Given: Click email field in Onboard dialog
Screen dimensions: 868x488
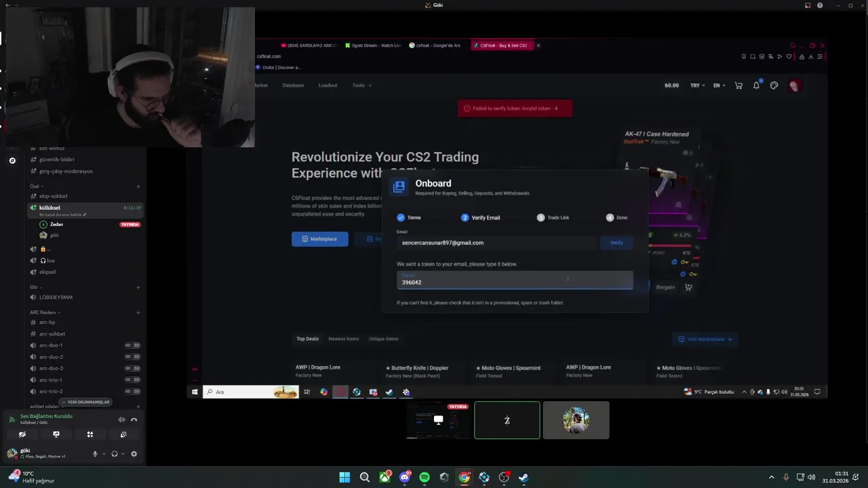Looking at the screenshot, I should click(x=496, y=243).
